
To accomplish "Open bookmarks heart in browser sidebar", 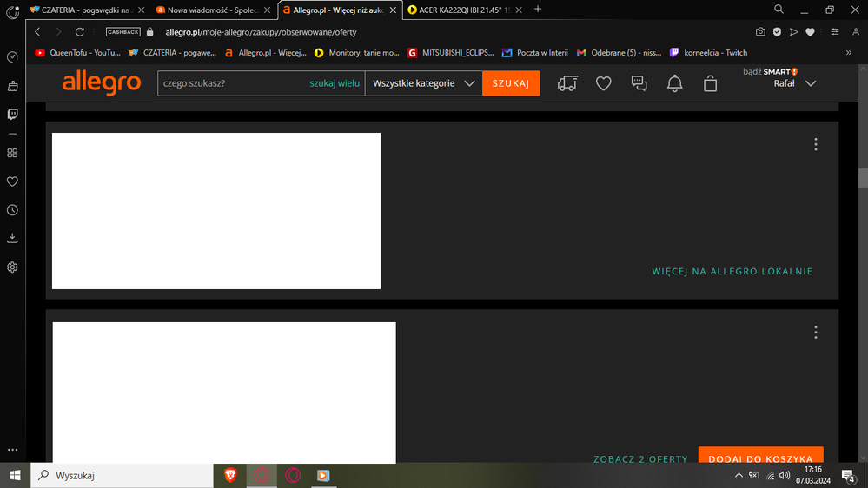I will coord(12,181).
